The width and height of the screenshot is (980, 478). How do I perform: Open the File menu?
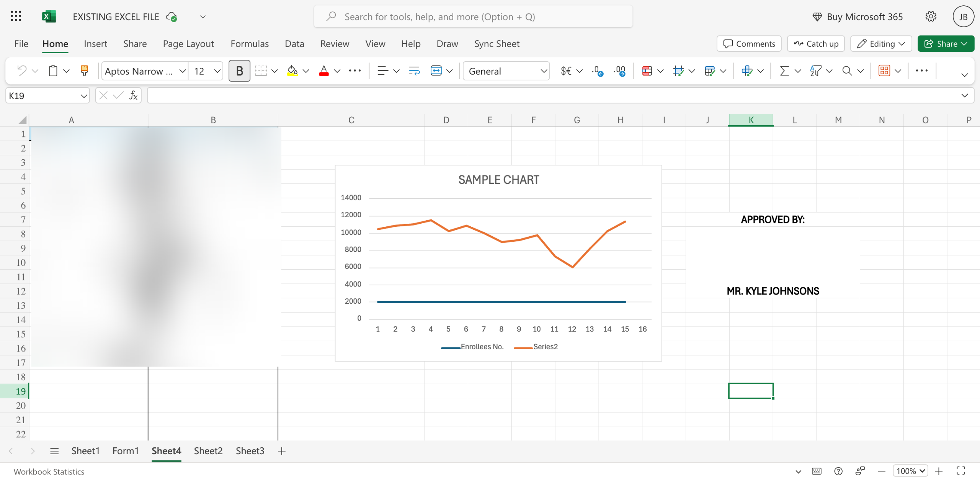(21, 44)
